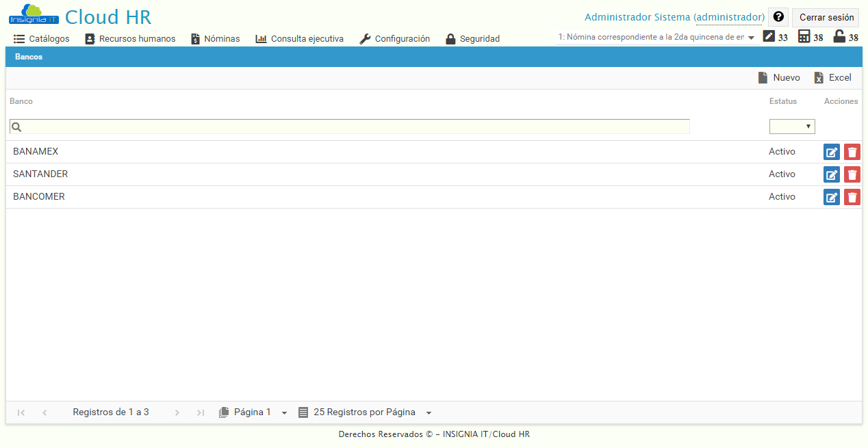
Task: Edit the SANTANDER record with its pencil icon
Action: click(x=831, y=174)
